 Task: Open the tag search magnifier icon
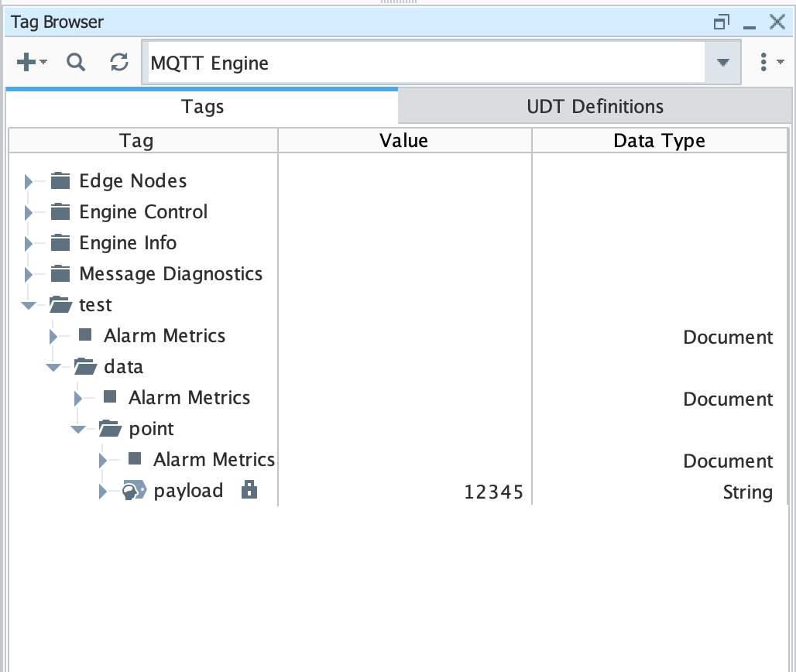pyautogui.click(x=75, y=63)
